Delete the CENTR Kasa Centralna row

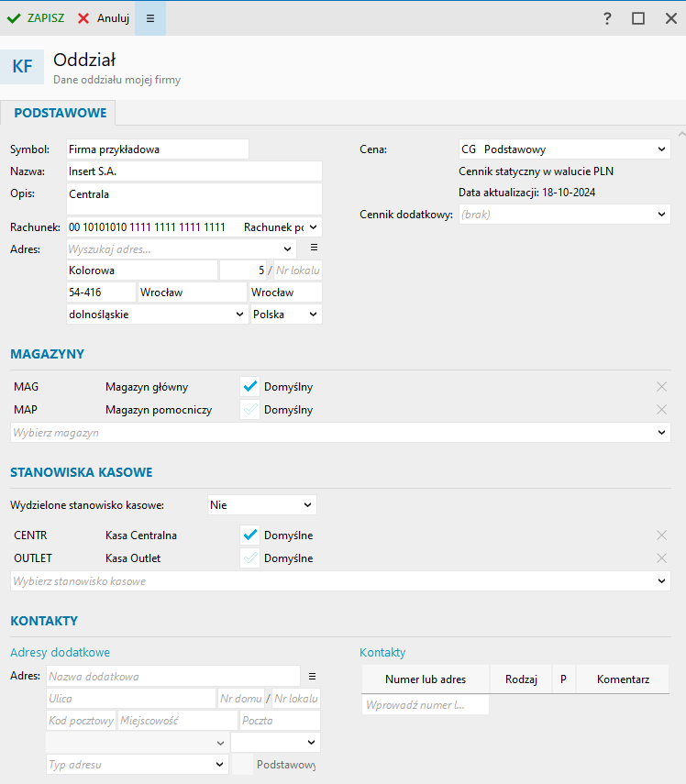[x=661, y=536]
